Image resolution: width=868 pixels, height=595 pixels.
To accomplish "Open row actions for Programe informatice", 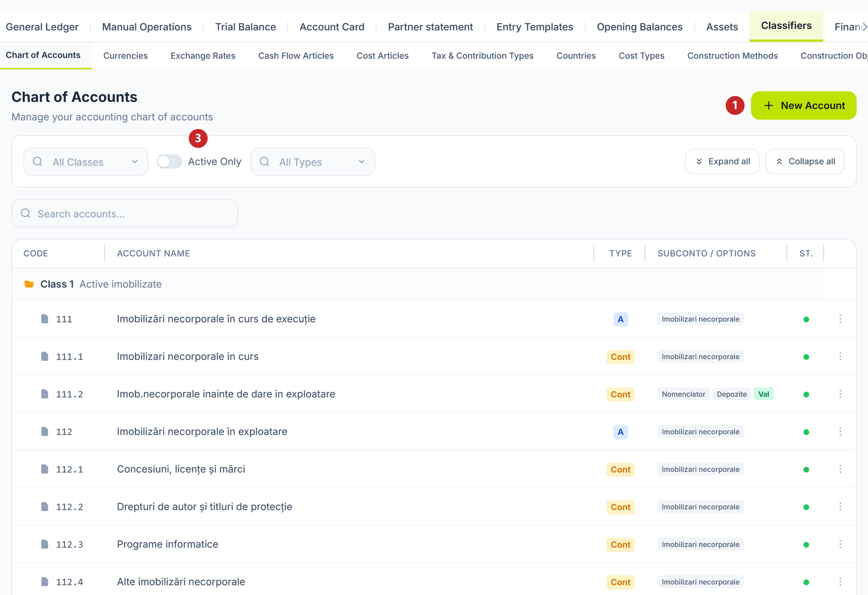I will [x=840, y=545].
